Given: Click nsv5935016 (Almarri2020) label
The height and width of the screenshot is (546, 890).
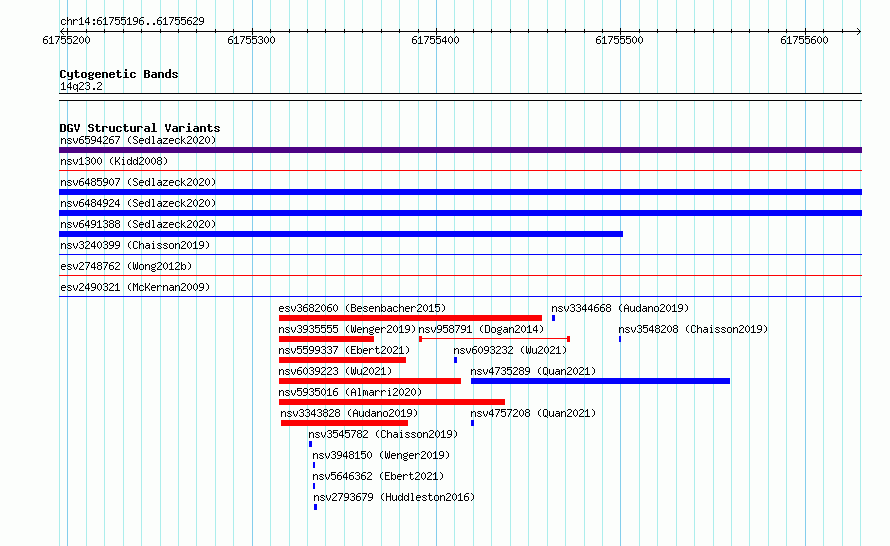Looking at the screenshot, I should pyautogui.click(x=350, y=392).
